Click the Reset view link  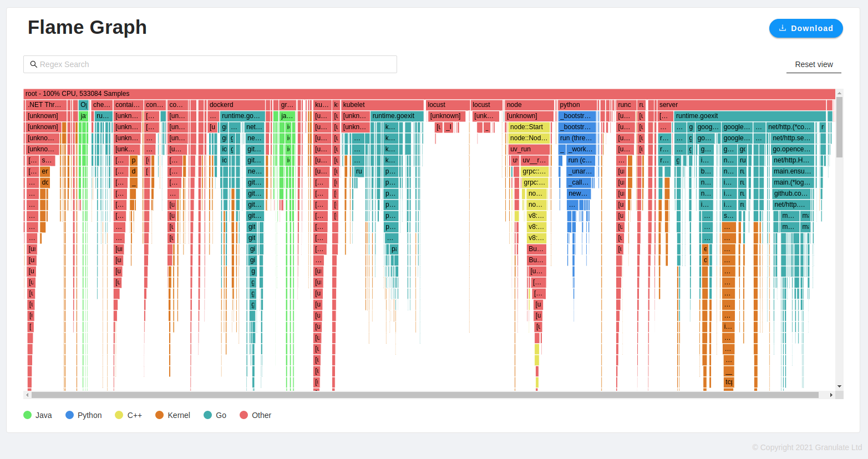(814, 64)
